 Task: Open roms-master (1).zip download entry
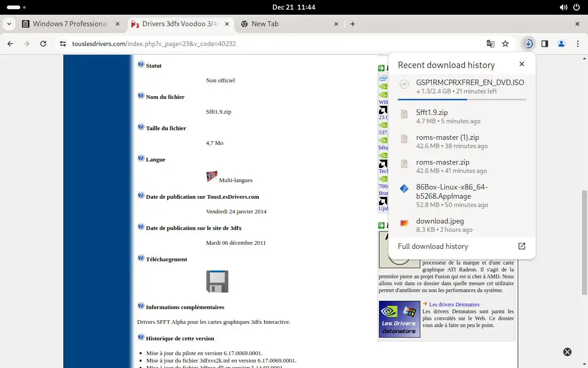(x=462, y=141)
